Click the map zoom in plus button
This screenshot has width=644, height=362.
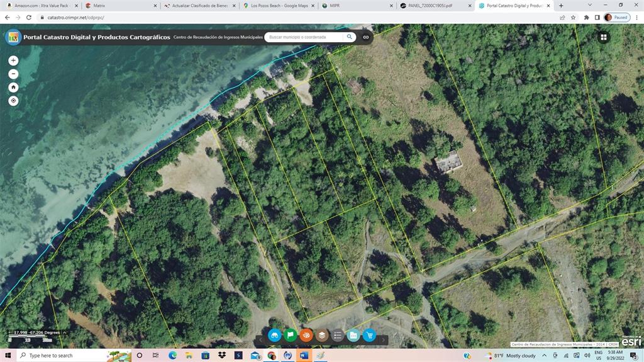point(13,60)
